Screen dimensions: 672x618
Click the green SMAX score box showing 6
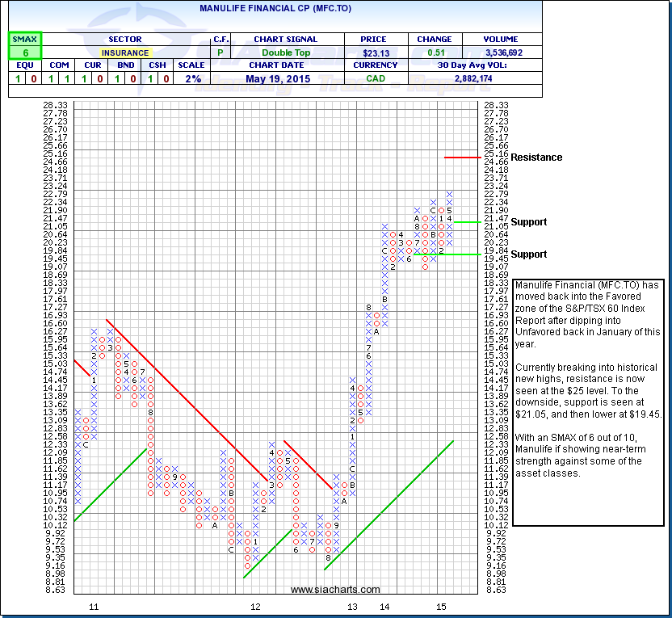[x=24, y=53]
